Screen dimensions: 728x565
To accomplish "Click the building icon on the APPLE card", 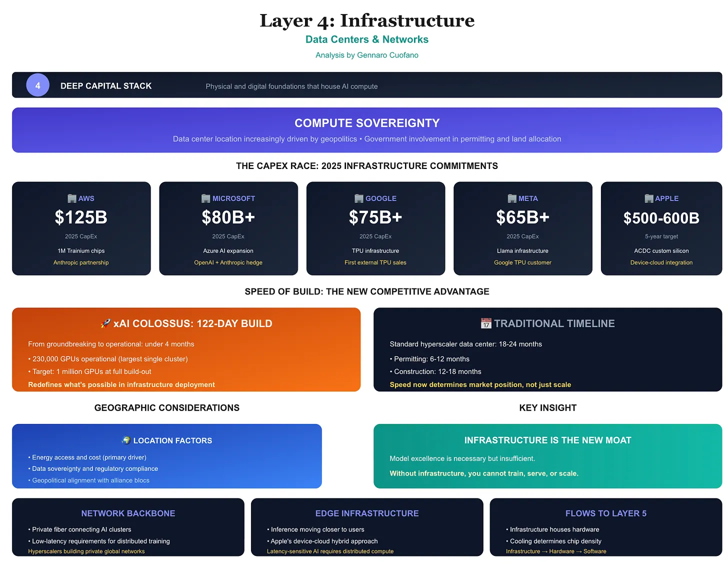I will [x=648, y=198].
